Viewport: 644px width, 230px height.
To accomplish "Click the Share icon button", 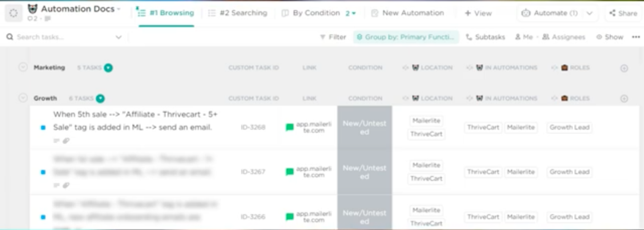I will [623, 13].
